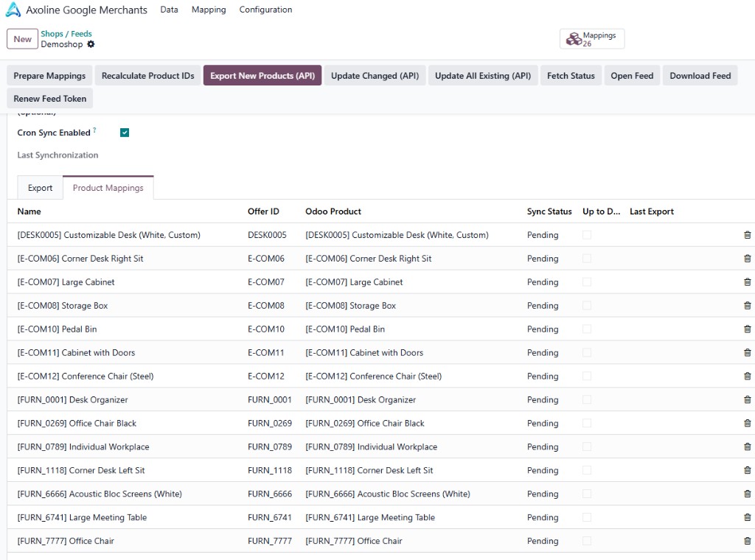Open the Mapping menu
Screen dimensions: 755x560
click(209, 10)
